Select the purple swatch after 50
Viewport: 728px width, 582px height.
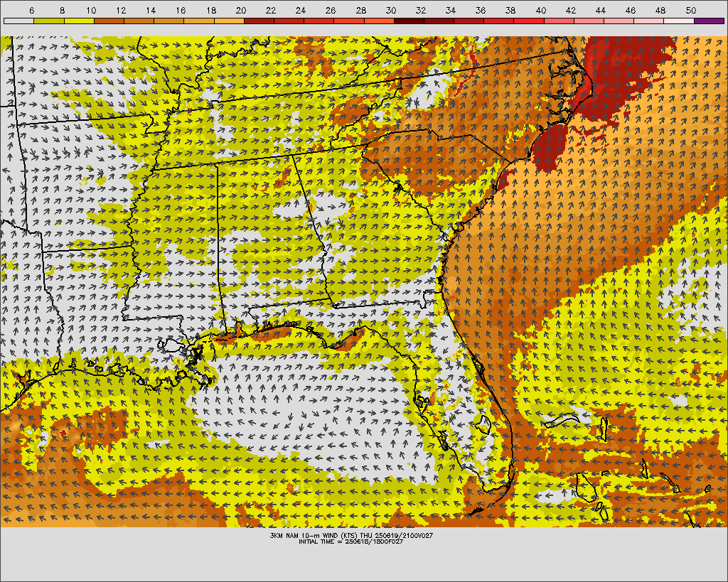[709, 21]
